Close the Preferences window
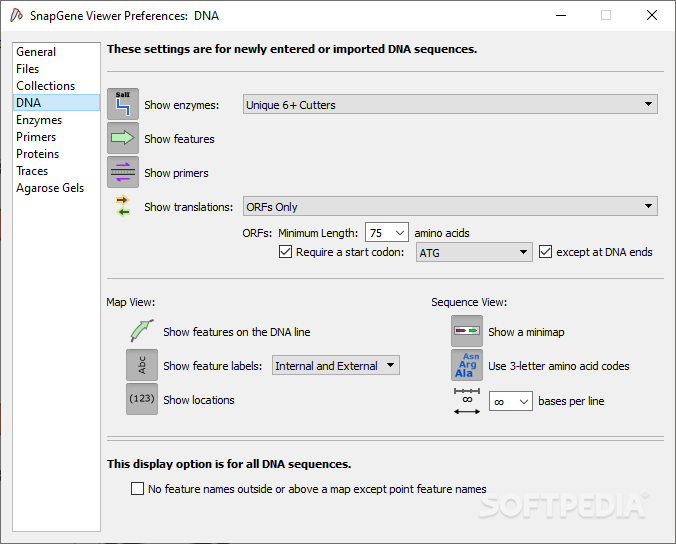This screenshot has width=676, height=544. click(652, 15)
